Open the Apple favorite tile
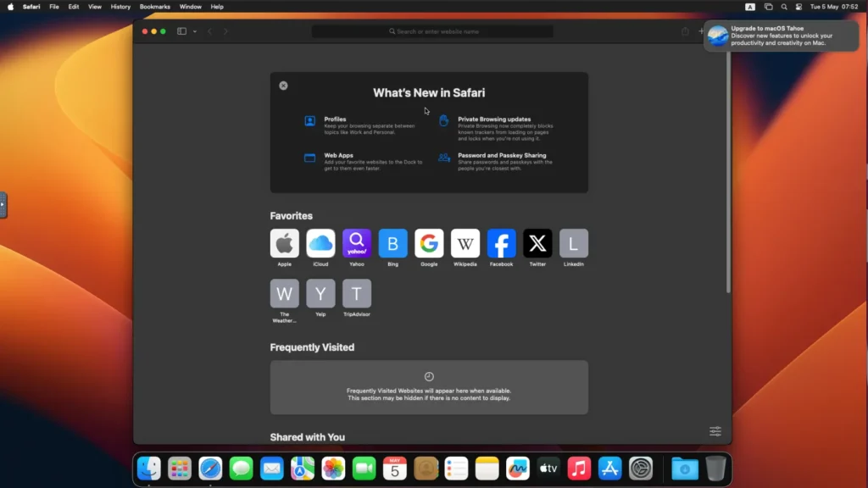868x488 pixels. 284,243
